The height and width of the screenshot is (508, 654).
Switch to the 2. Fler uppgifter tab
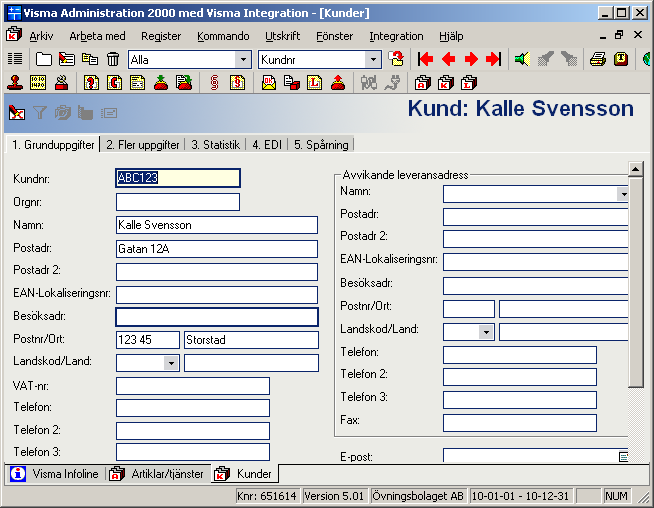click(x=143, y=145)
